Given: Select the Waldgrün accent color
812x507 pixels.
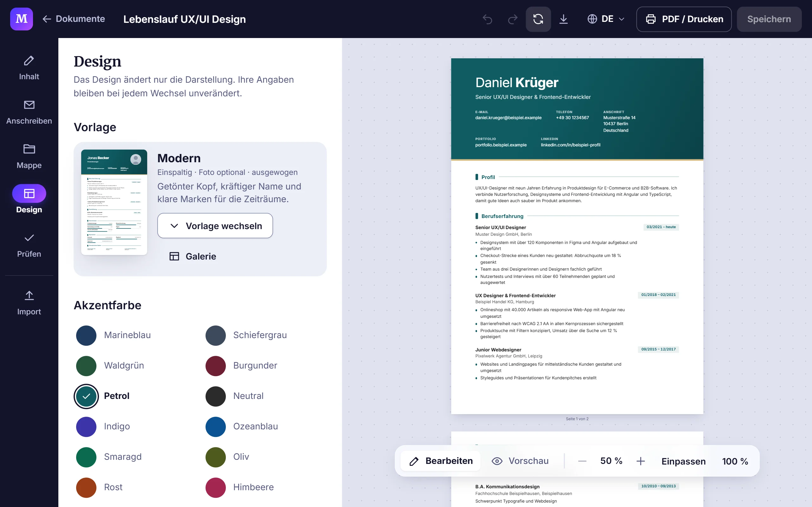Looking at the screenshot, I should 110,365.
